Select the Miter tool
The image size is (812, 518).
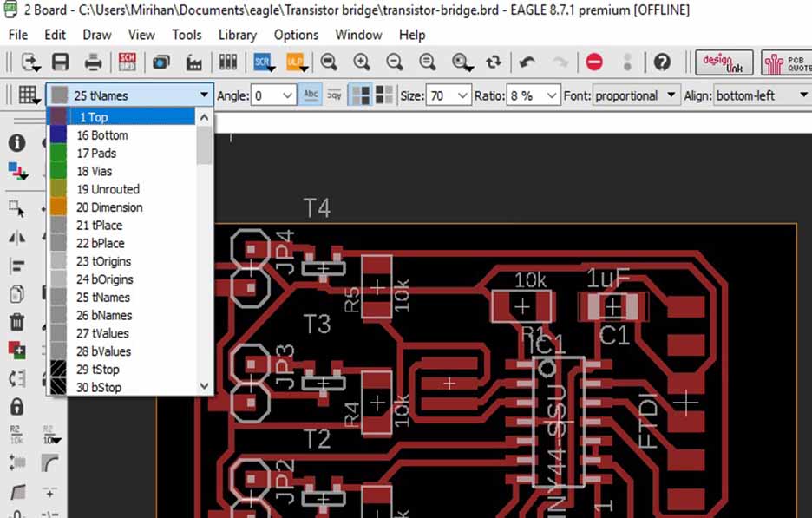pyautogui.click(x=49, y=462)
